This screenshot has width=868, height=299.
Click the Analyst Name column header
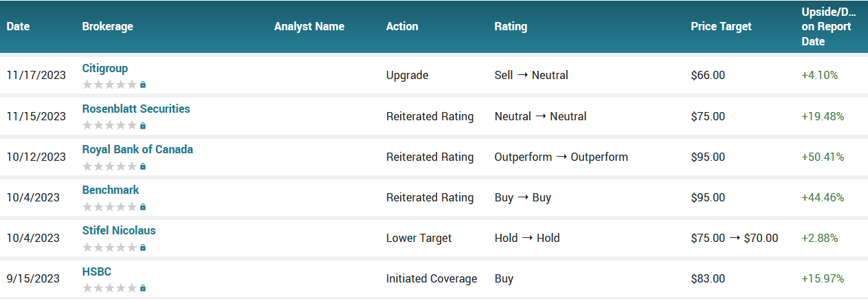pyautogui.click(x=309, y=26)
